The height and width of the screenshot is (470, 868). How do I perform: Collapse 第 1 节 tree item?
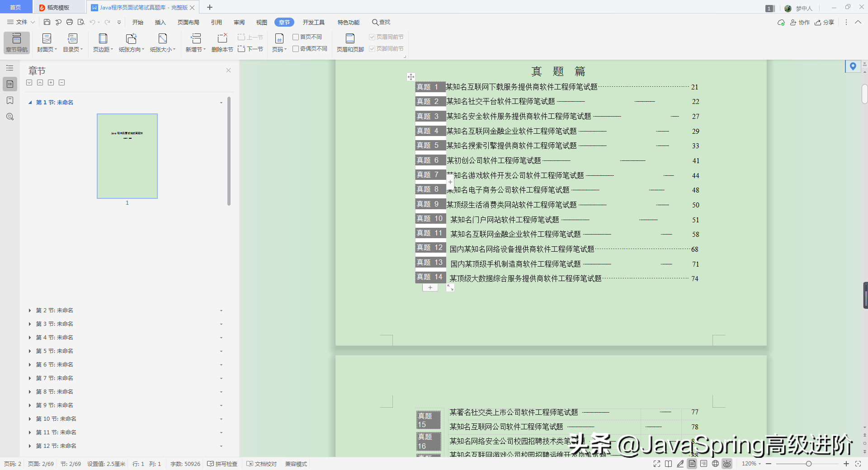click(30, 103)
